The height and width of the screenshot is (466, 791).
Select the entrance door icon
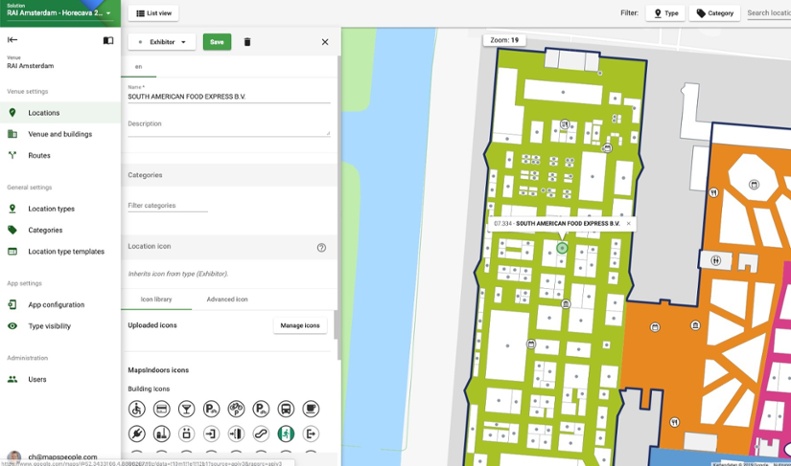pos(236,434)
